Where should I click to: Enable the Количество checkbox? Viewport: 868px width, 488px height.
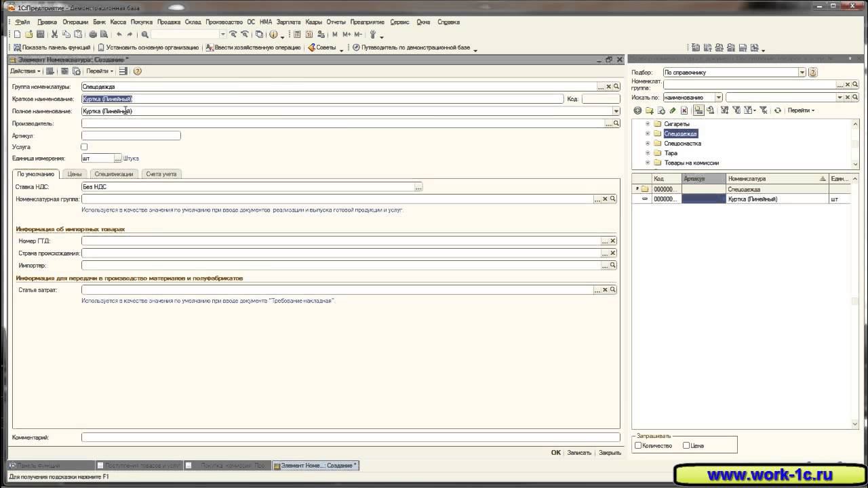click(638, 445)
